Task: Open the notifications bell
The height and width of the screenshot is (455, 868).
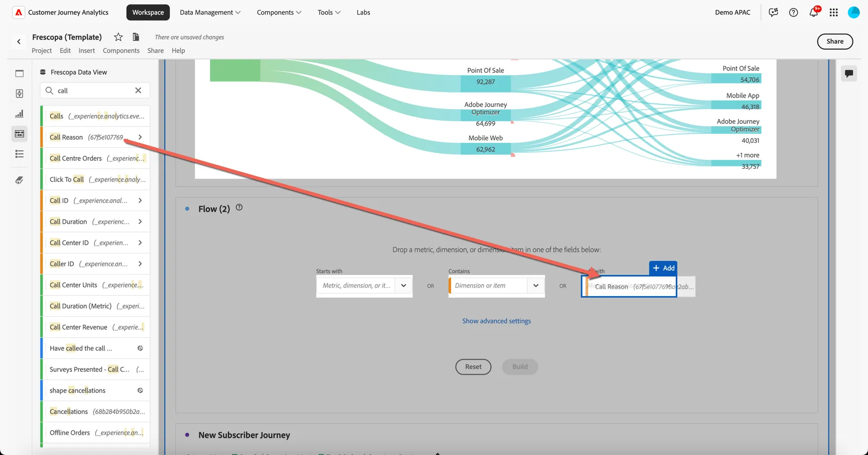Action: click(x=814, y=12)
